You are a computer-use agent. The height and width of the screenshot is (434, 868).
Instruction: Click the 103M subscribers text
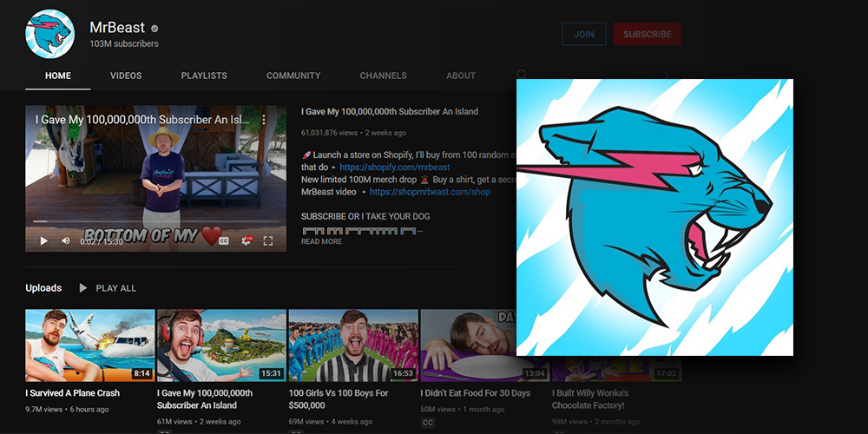tap(124, 43)
